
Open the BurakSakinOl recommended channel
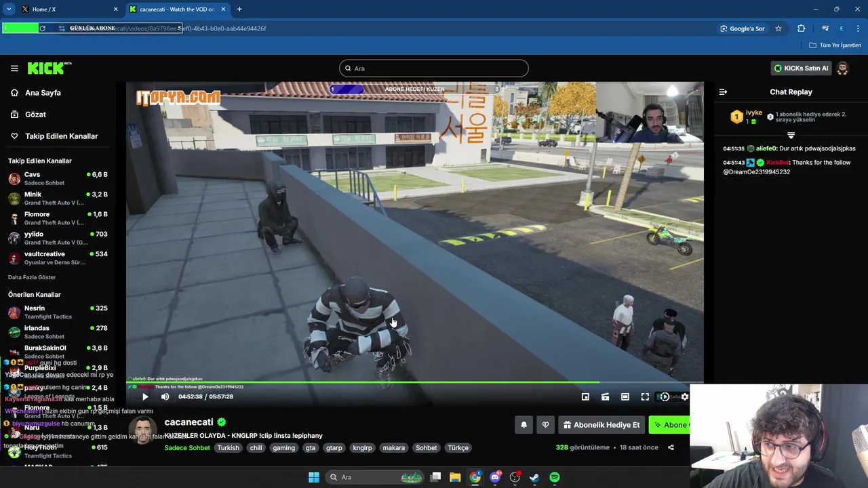58,352
